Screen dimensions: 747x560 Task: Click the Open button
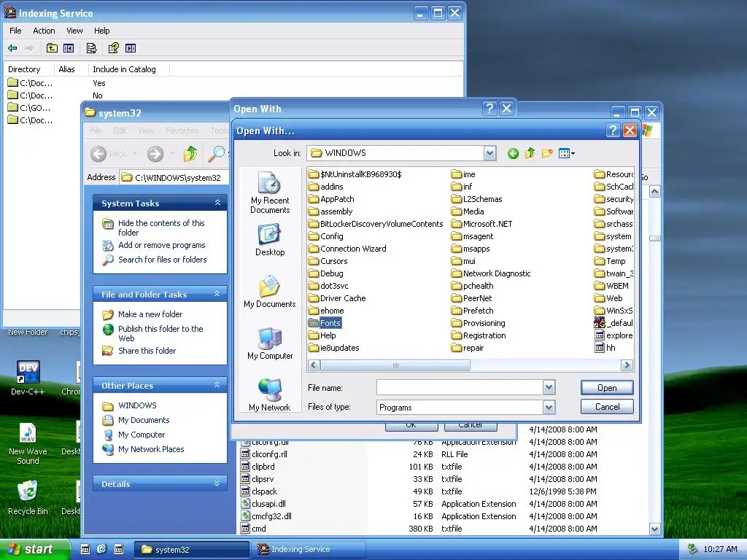[x=607, y=388]
